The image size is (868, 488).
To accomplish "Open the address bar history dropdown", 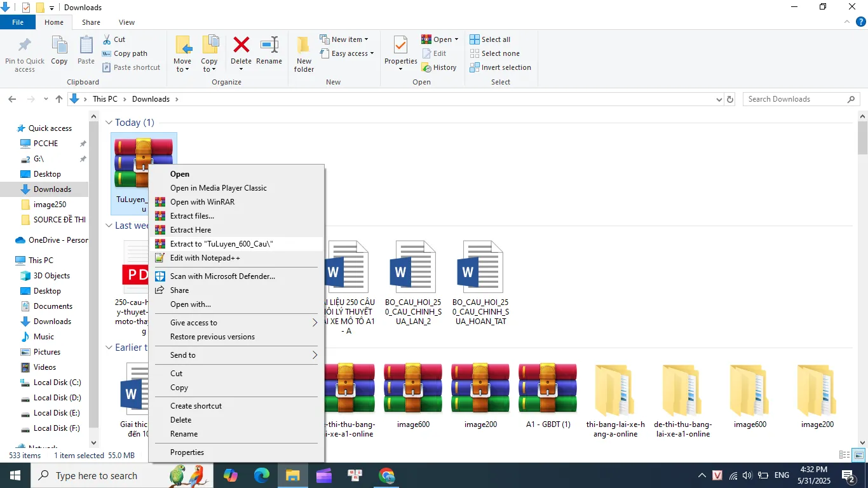I will point(719,99).
